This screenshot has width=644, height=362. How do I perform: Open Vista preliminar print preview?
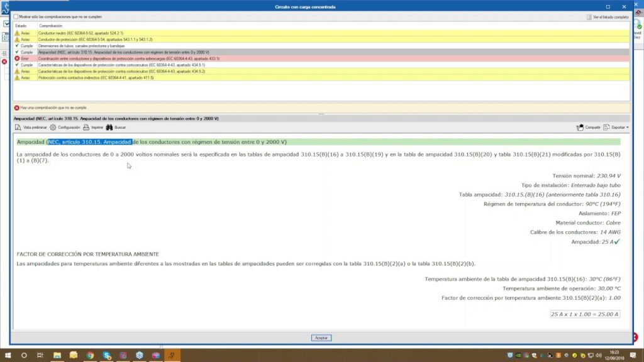click(31, 128)
